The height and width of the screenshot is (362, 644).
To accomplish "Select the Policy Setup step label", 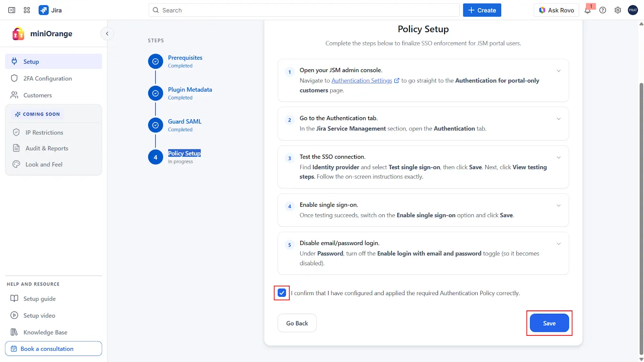I will (x=184, y=153).
